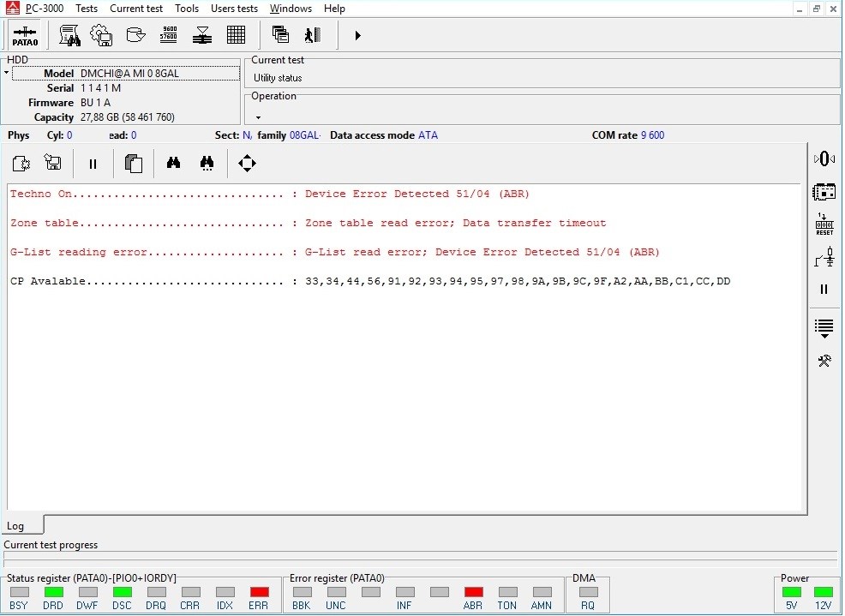Click the DMA RQ indicator
The height and width of the screenshot is (616, 845).
pos(589,592)
